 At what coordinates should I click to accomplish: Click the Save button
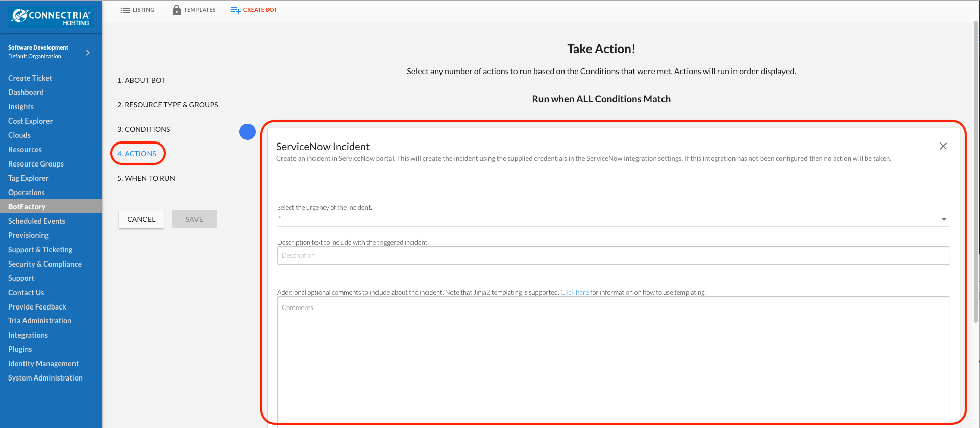coord(194,219)
